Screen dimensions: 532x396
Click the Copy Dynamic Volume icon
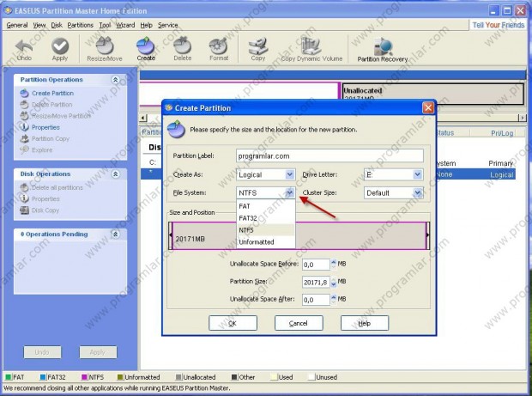pyautogui.click(x=311, y=46)
